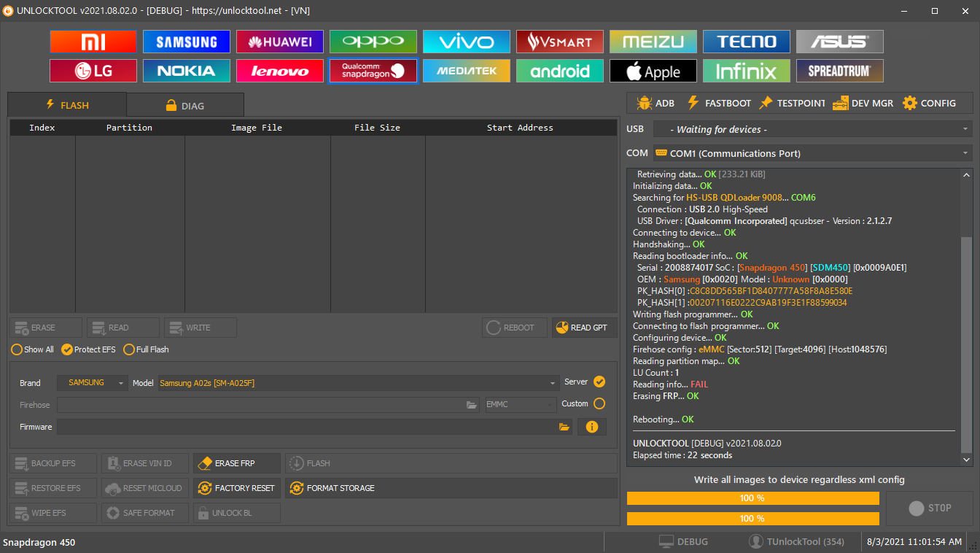Switch to the DIAG tab

click(x=185, y=106)
